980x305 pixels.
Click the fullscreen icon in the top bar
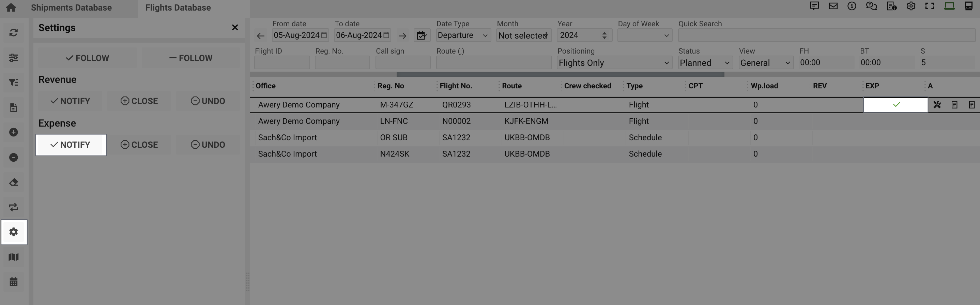930,6
